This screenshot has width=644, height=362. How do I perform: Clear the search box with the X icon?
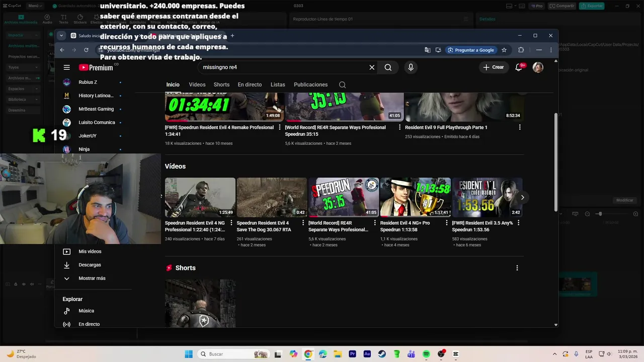point(372,67)
